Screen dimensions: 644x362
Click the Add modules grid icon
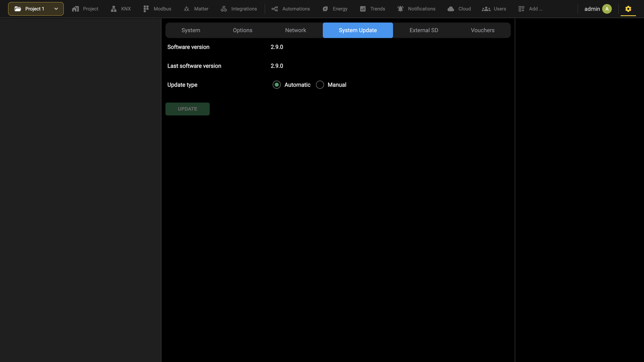(521, 9)
